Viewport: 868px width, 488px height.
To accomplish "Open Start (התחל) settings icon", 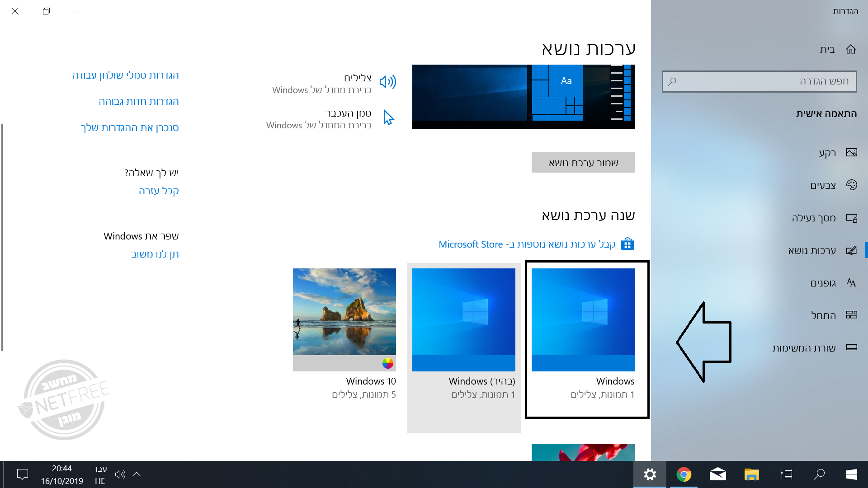I will coord(851,315).
